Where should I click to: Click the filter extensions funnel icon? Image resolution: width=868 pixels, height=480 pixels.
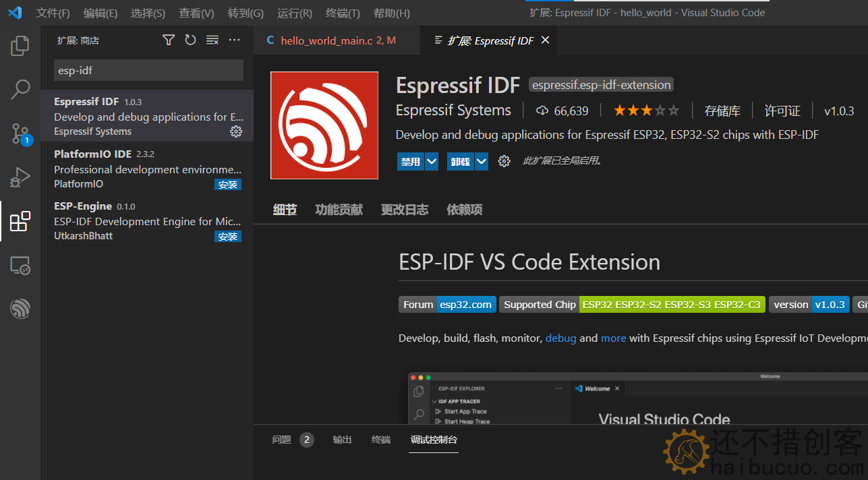[x=169, y=40]
